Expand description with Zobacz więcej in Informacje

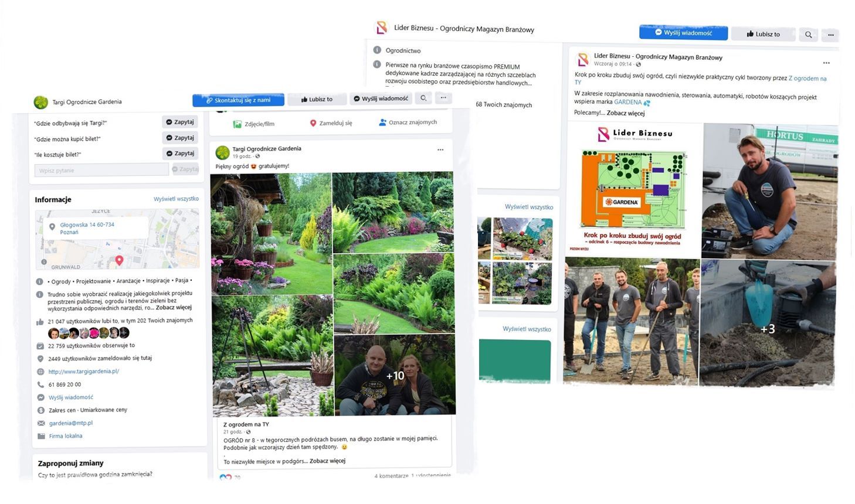[x=174, y=308]
